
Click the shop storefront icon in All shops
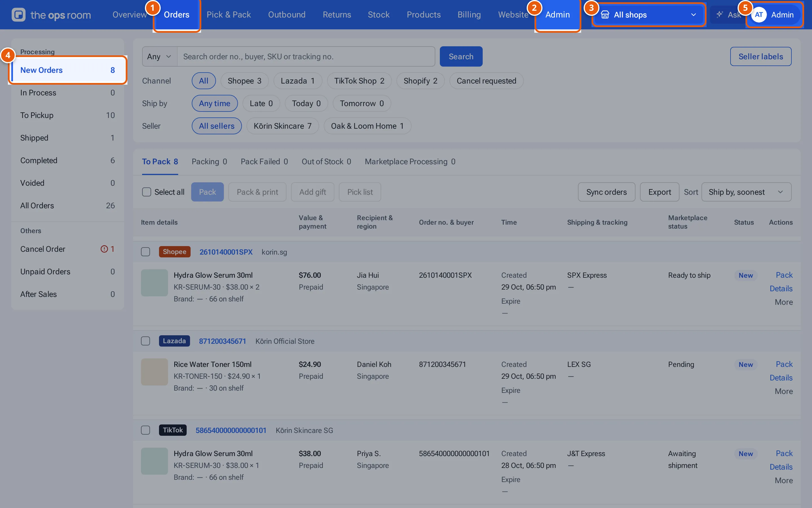(605, 15)
